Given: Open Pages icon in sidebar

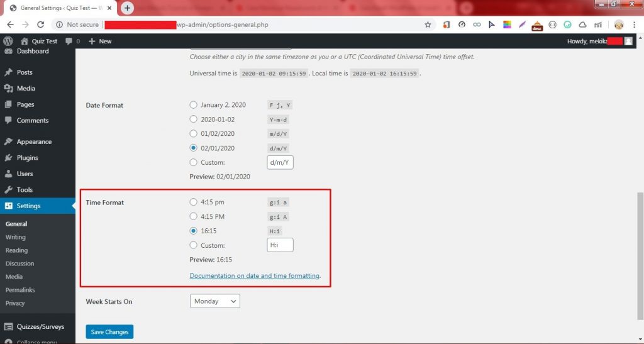Looking at the screenshot, I should [8, 104].
